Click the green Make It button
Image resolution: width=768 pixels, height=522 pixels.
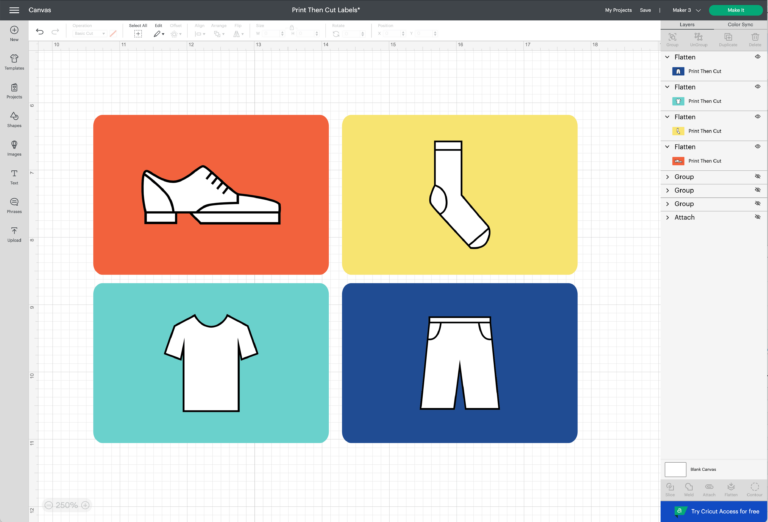tap(735, 9)
